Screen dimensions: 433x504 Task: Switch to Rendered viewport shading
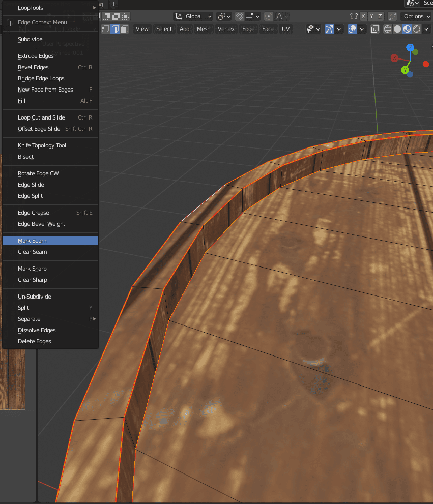pos(417,29)
